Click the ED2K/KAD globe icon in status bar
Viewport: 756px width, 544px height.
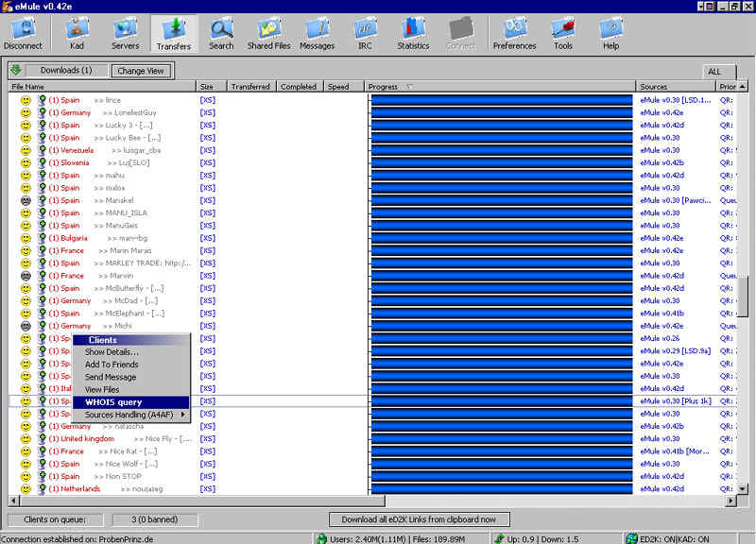point(631,538)
